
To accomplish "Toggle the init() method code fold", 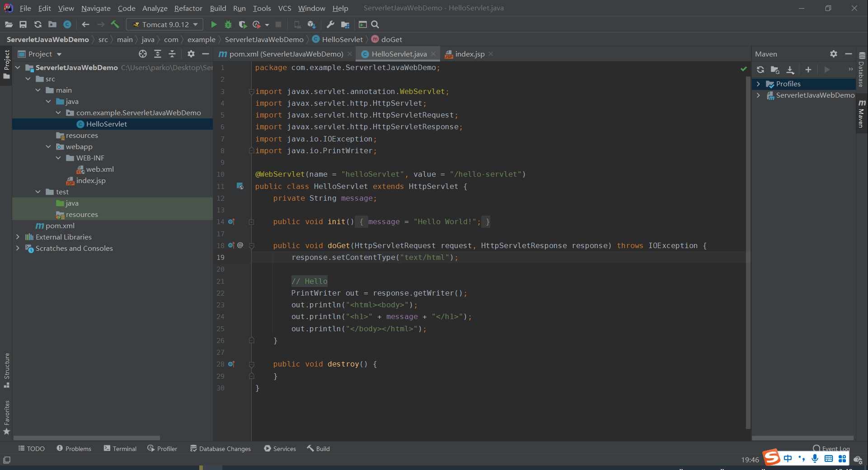I will tap(252, 222).
